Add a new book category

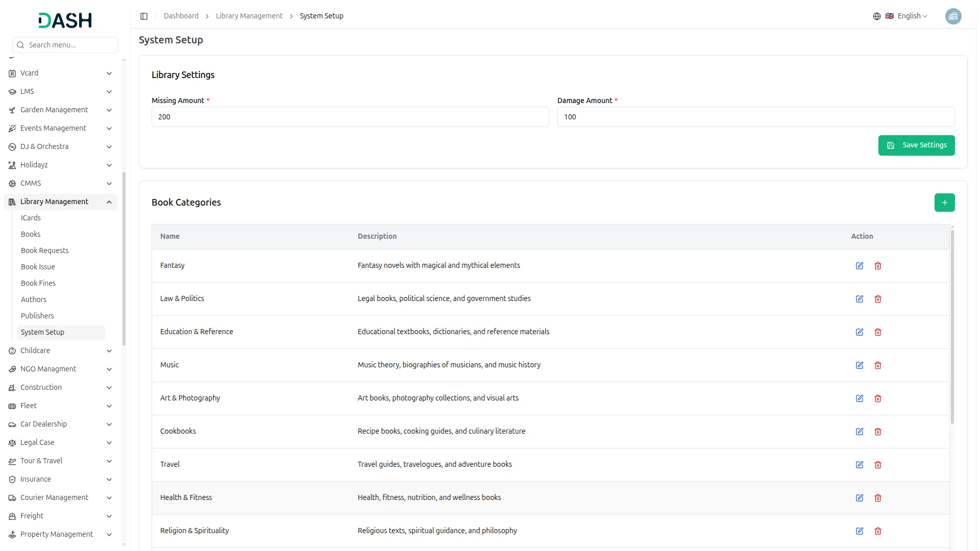click(944, 203)
